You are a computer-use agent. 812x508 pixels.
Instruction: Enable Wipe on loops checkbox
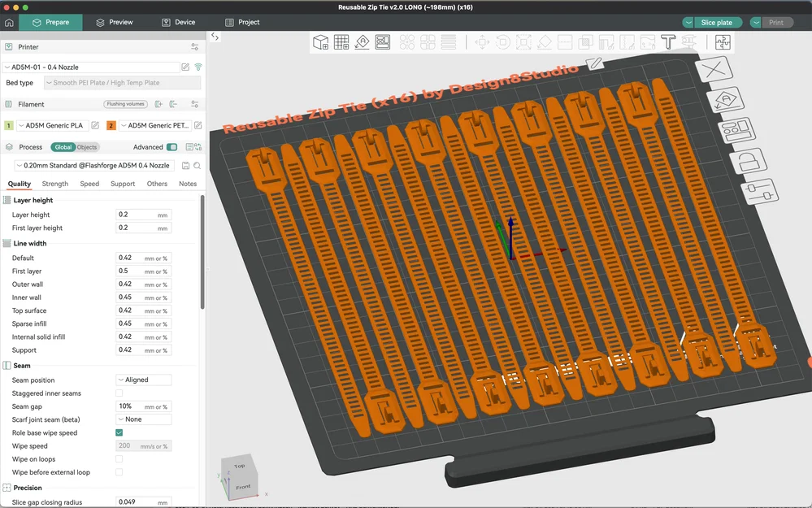click(x=119, y=458)
